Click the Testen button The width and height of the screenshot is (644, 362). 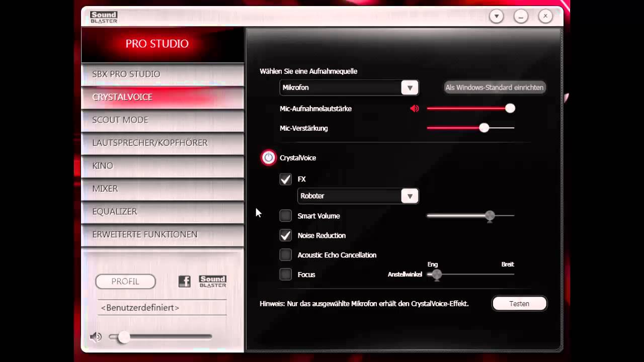pyautogui.click(x=519, y=304)
